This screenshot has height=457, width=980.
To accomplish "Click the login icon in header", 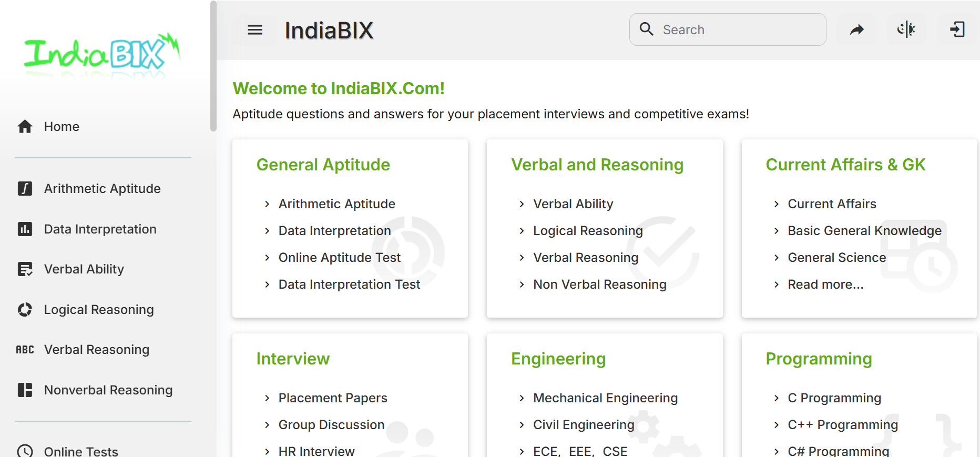I will tap(957, 30).
